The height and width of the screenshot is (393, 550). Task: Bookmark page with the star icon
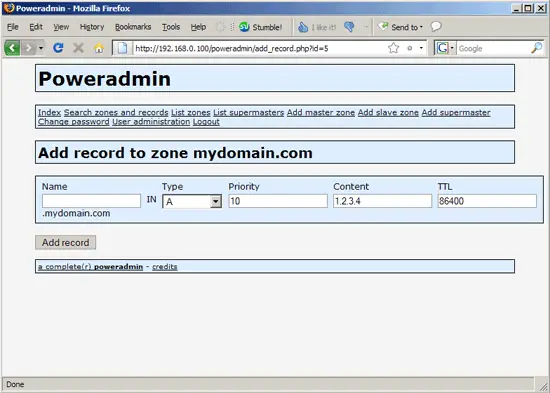[x=394, y=48]
